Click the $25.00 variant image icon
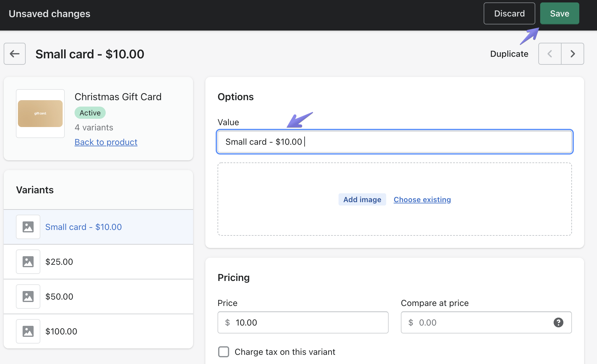597x364 pixels. pos(28,262)
